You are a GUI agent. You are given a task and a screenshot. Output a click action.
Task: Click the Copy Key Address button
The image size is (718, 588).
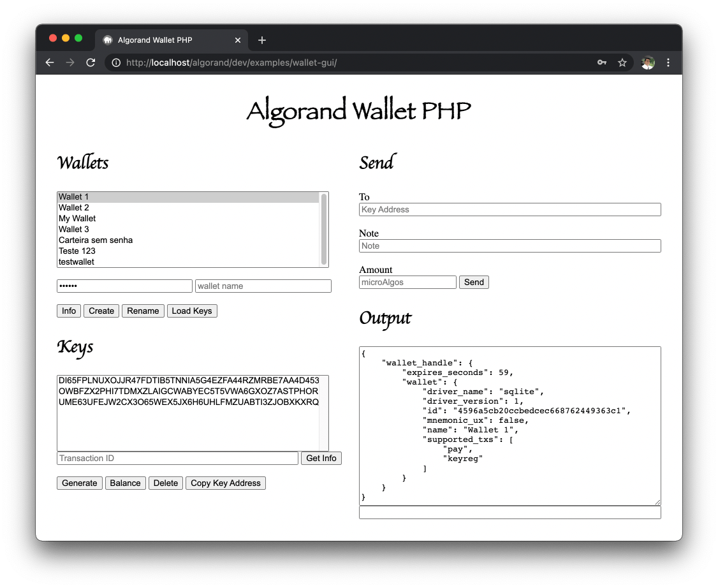(x=226, y=483)
